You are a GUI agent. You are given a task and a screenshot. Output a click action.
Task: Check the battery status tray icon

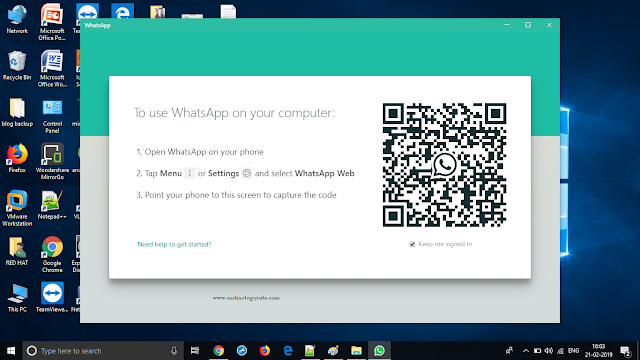pyautogui.click(x=537, y=351)
